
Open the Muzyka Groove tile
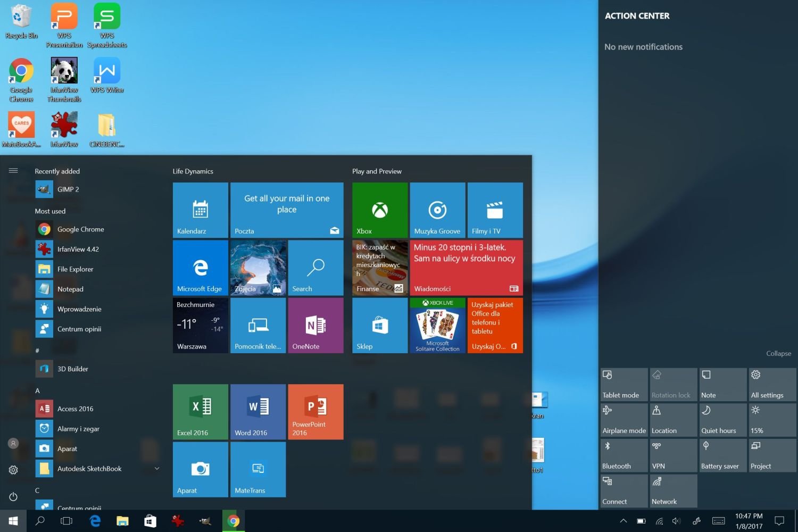(437, 210)
